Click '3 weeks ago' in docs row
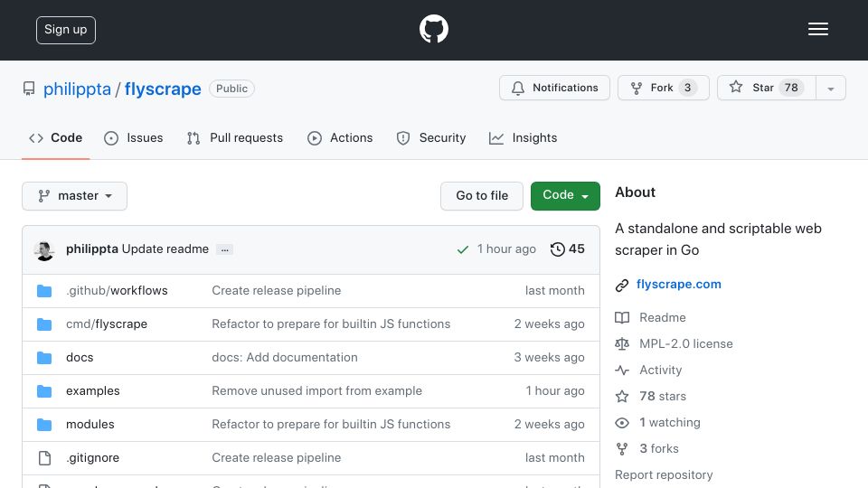This screenshot has width=868, height=488. point(549,358)
